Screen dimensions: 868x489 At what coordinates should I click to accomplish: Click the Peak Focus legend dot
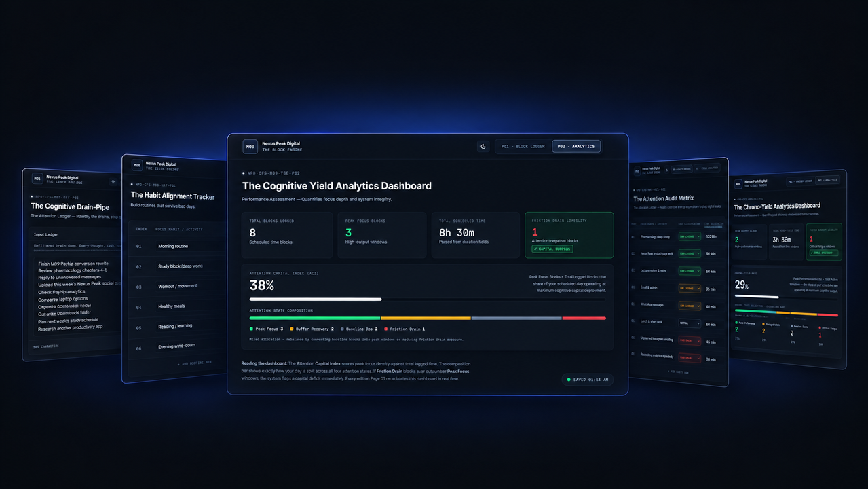(x=252, y=329)
